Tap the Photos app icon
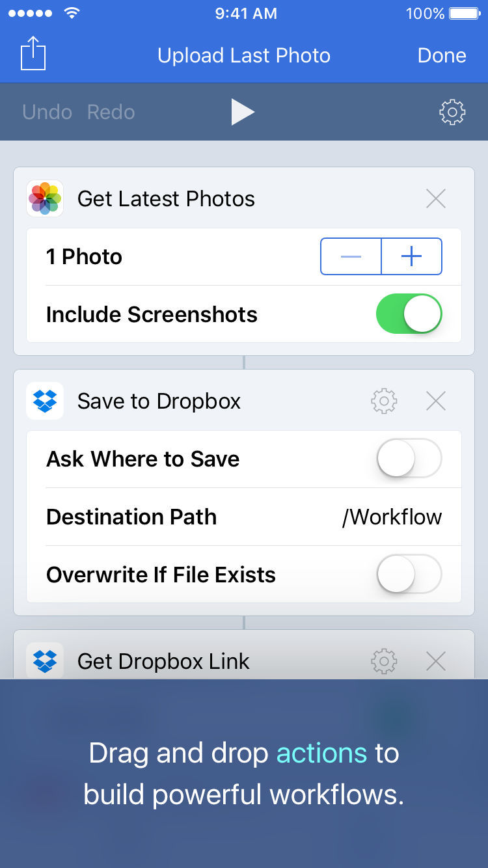488x868 pixels. pyautogui.click(x=45, y=198)
